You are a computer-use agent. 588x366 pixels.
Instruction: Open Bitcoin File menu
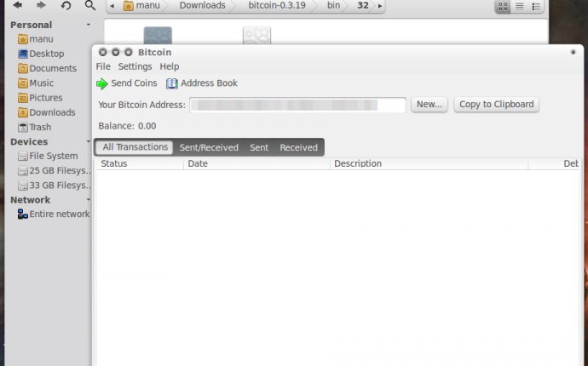(103, 66)
